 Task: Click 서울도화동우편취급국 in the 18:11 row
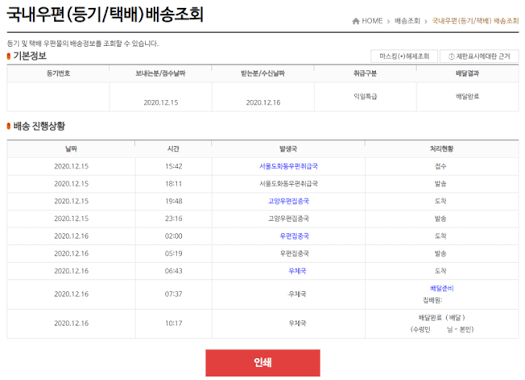point(288,184)
